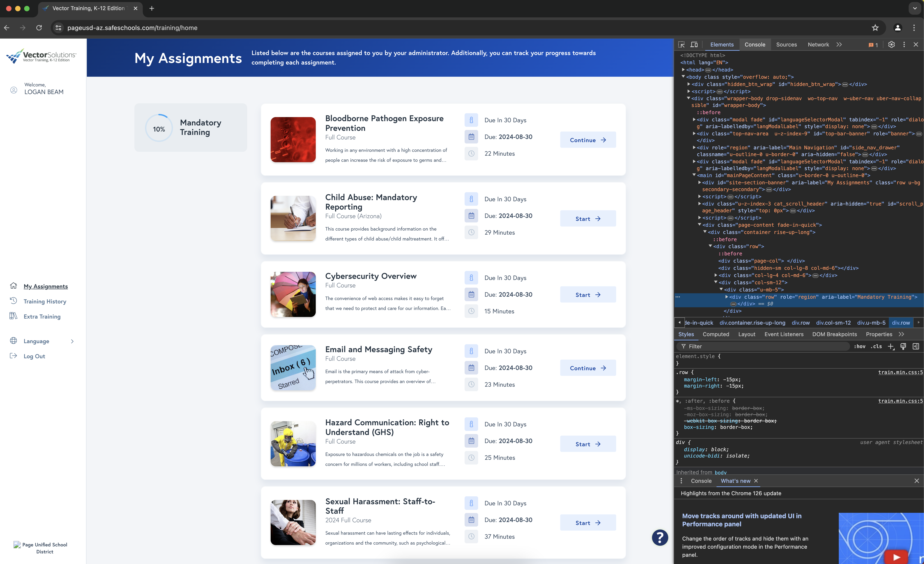Reload the page with the refresh icon
This screenshot has height=564, width=924.
pos(39,28)
